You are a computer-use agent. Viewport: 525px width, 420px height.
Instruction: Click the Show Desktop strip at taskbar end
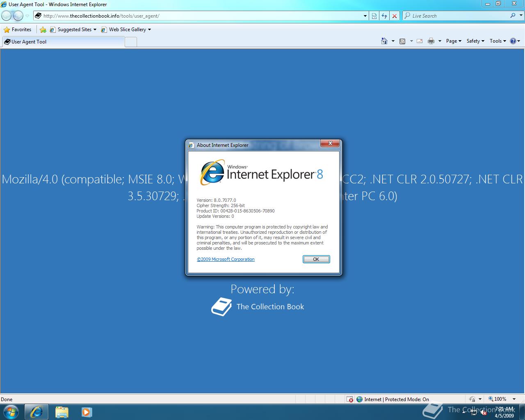[522, 412]
